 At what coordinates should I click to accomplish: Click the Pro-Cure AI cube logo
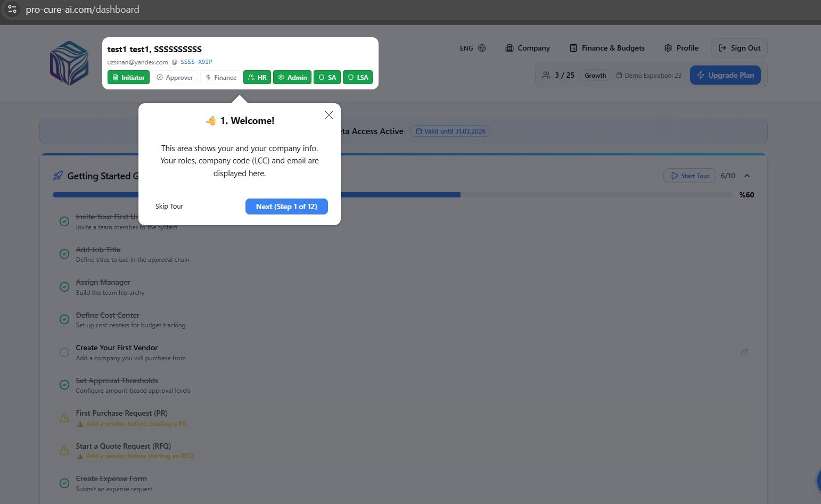click(x=69, y=63)
